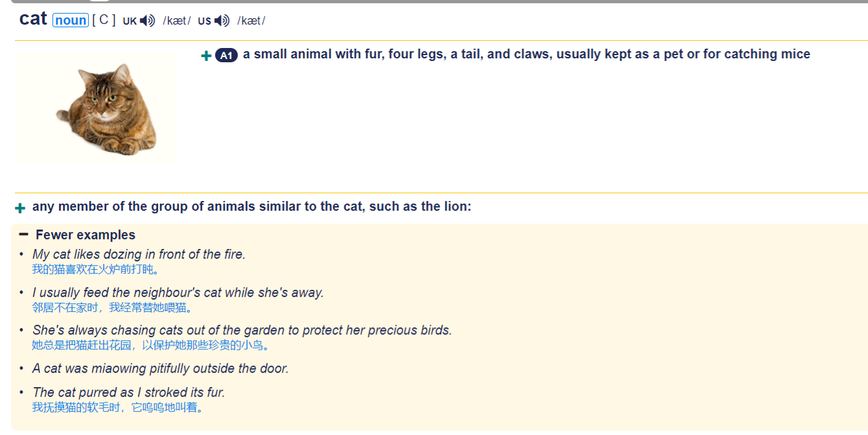Click the headword 'cat'

33,19
